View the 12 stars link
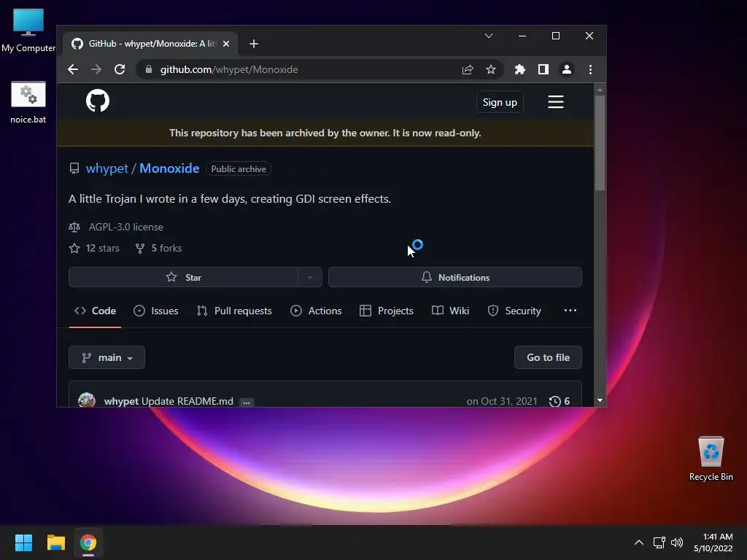The width and height of the screenshot is (747, 560). click(x=94, y=248)
